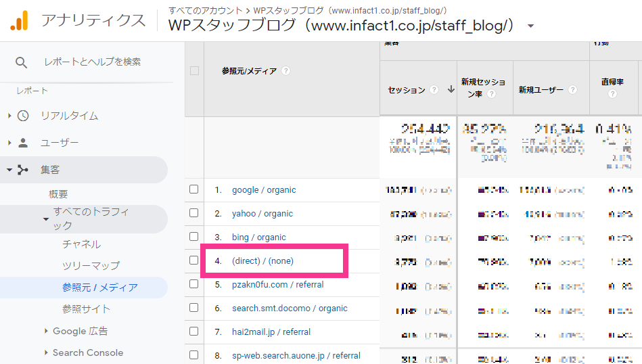Collapse the 集客 section arrow
Screen dimensions: 642x364
[9, 170]
